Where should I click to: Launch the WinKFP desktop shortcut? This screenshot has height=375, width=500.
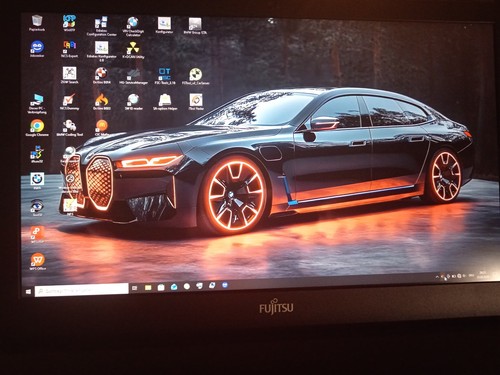[x=69, y=23]
